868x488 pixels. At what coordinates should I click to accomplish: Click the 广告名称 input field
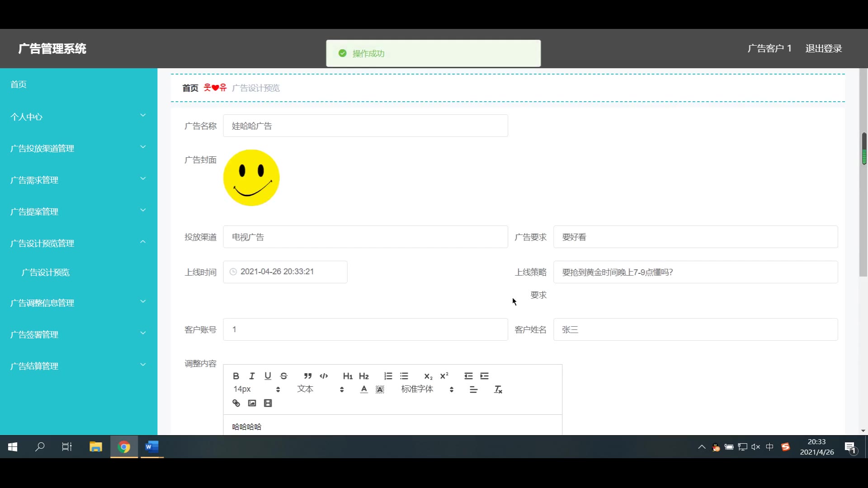pyautogui.click(x=365, y=126)
